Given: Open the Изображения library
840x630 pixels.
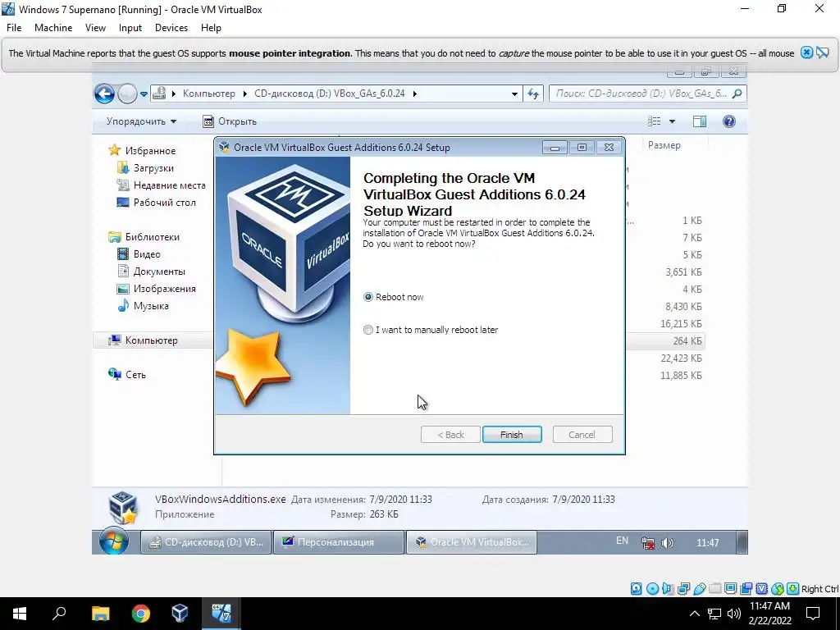Looking at the screenshot, I should (x=164, y=289).
